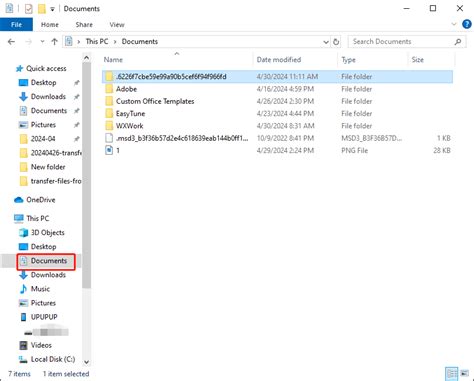Open the Help question mark icon
The width and height of the screenshot is (474, 381).
[467, 24]
